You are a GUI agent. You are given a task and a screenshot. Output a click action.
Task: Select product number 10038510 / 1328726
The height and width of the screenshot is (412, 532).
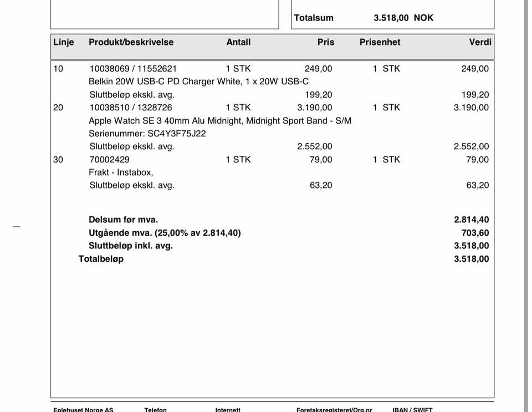pos(131,108)
